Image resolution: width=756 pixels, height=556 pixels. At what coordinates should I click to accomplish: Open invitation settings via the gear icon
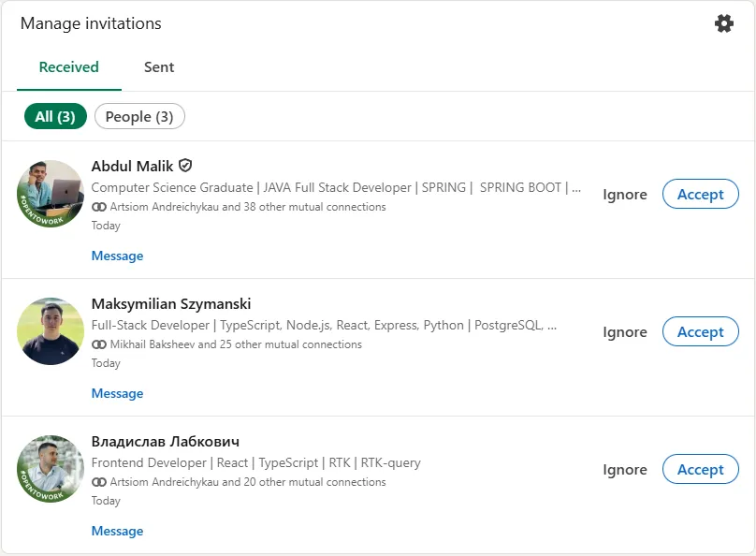tap(724, 22)
